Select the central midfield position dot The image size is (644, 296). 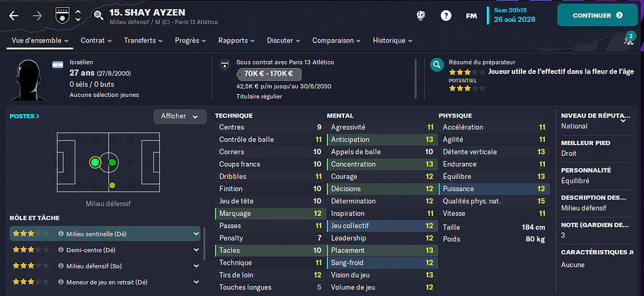click(112, 163)
